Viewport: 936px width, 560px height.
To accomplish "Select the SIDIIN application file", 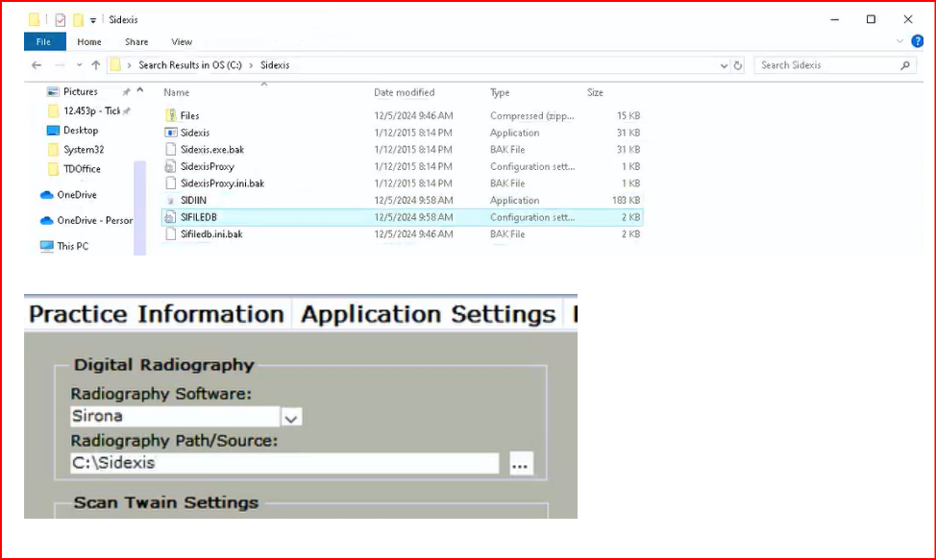I will coord(193,200).
